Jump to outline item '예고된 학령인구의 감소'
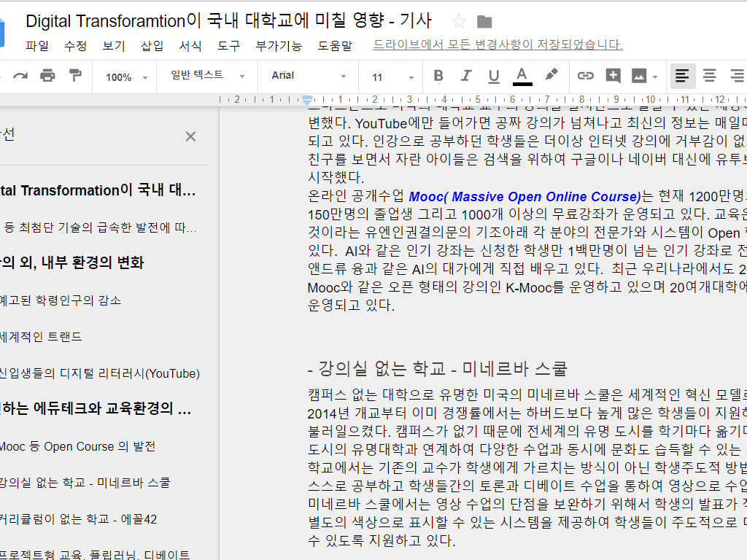 (60, 300)
